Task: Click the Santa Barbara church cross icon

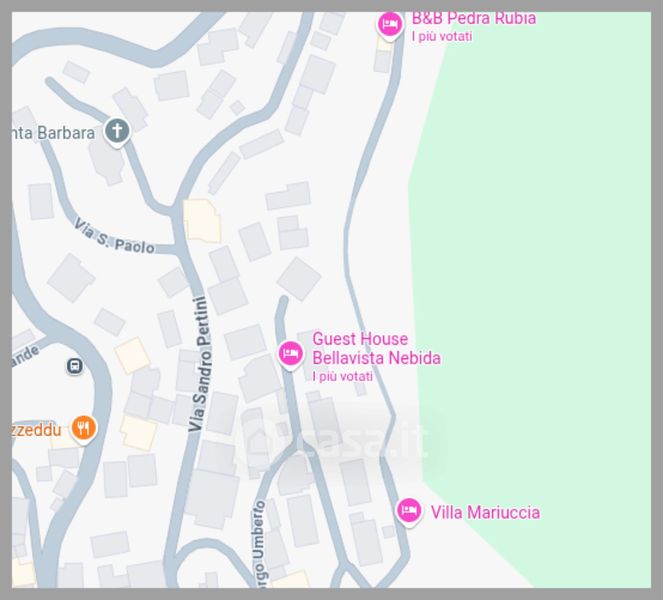Action: tap(117, 130)
